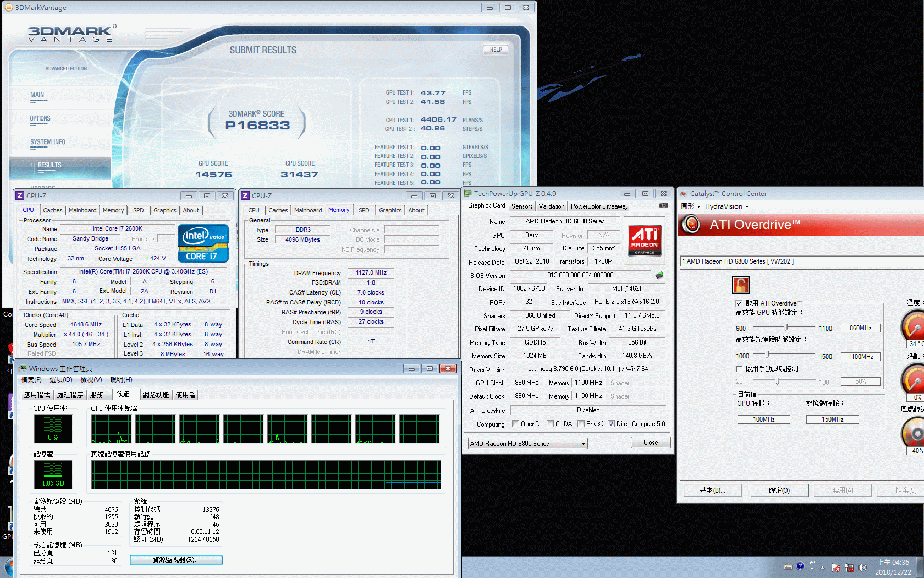Show hidden system tray icons
This screenshot has width=924, height=578.
point(823,567)
